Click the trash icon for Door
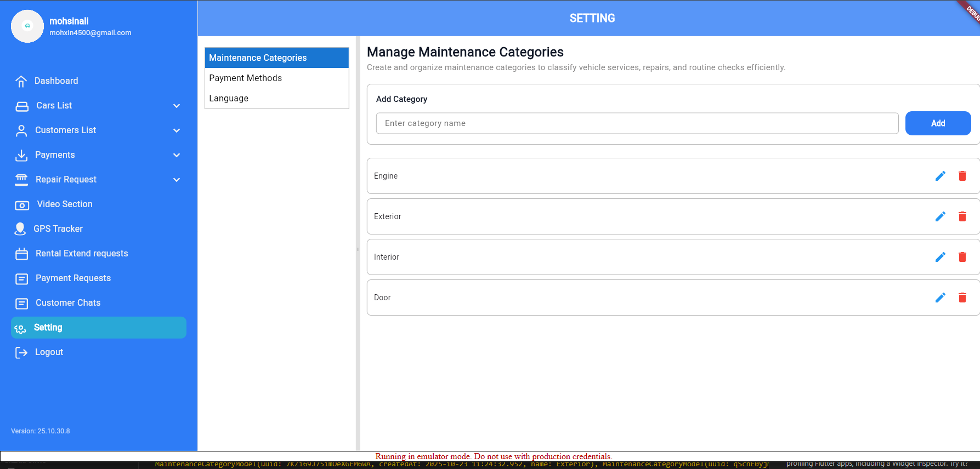Viewport: 980px width, 469px height. coord(962,298)
